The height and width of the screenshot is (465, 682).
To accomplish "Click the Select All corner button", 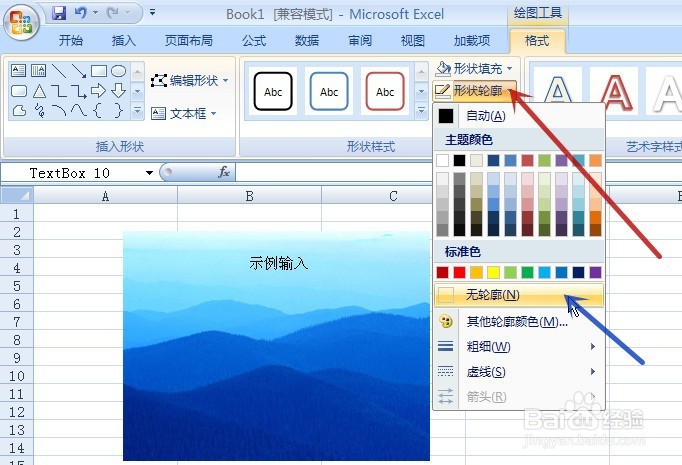I will coord(17,195).
